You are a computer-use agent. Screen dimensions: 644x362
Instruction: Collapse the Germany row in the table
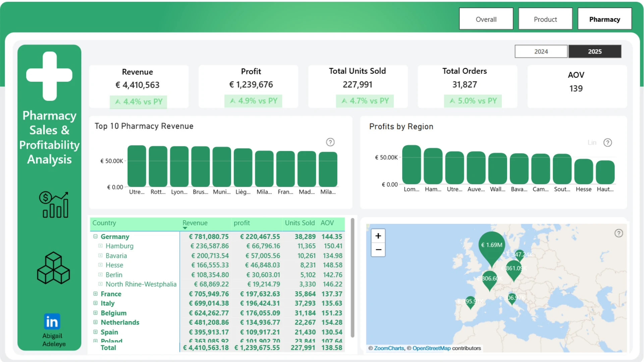point(95,236)
